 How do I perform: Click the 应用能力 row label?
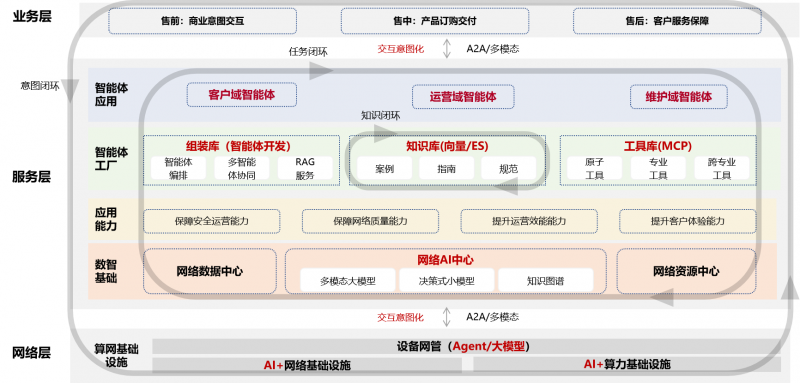click(x=106, y=218)
